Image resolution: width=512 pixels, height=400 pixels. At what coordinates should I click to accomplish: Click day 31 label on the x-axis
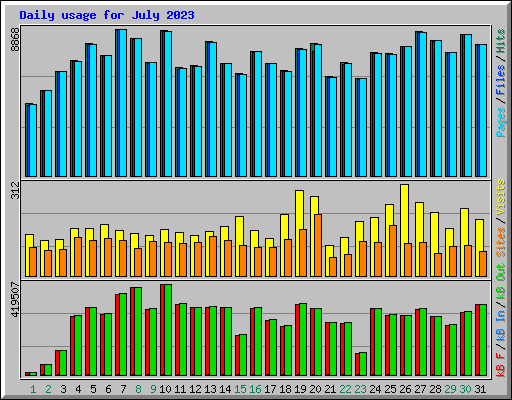coord(480,389)
